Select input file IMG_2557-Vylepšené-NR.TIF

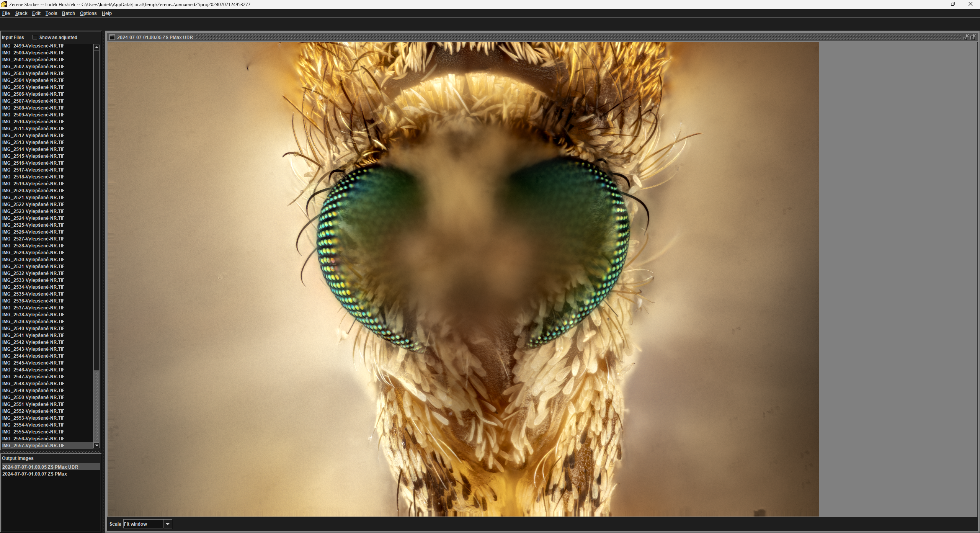coord(33,445)
